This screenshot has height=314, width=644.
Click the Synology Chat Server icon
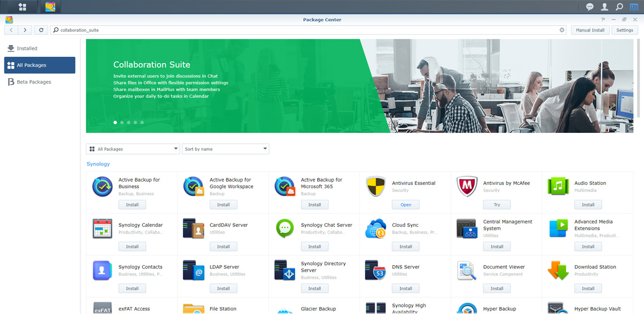pyautogui.click(x=285, y=229)
